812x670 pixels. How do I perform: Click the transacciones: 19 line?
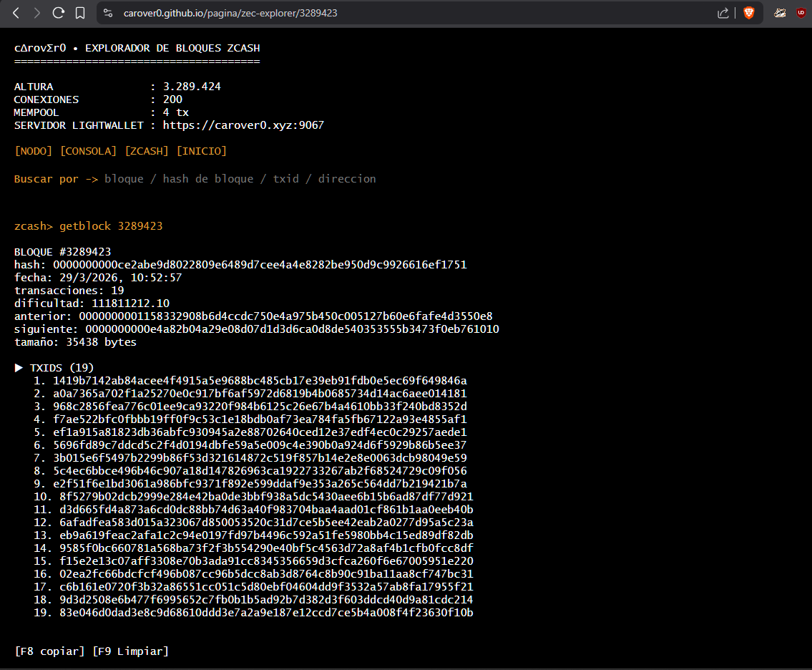(x=69, y=290)
